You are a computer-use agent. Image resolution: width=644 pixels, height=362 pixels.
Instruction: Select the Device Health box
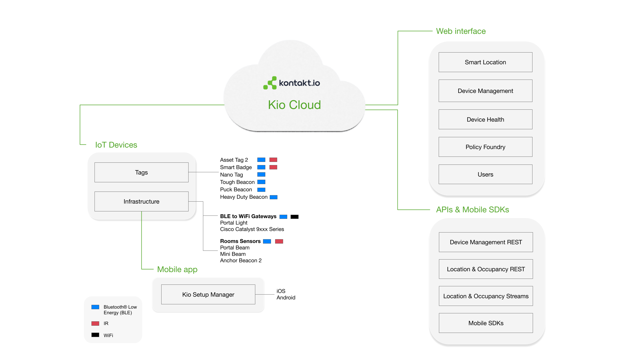coord(485,119)
